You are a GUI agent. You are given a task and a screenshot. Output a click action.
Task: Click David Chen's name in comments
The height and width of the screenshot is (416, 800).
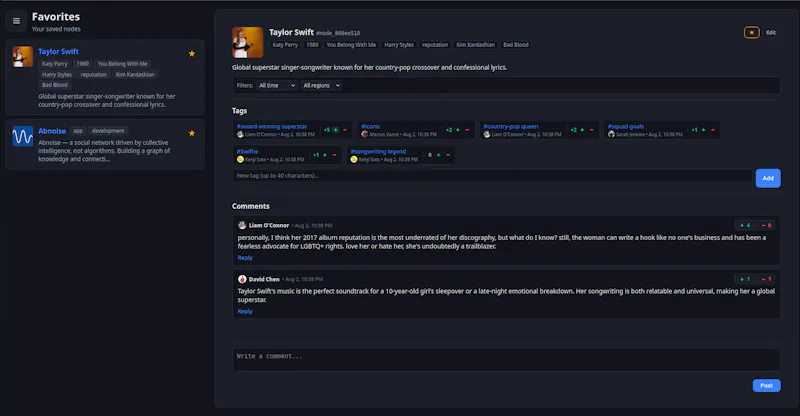[264, 279]
